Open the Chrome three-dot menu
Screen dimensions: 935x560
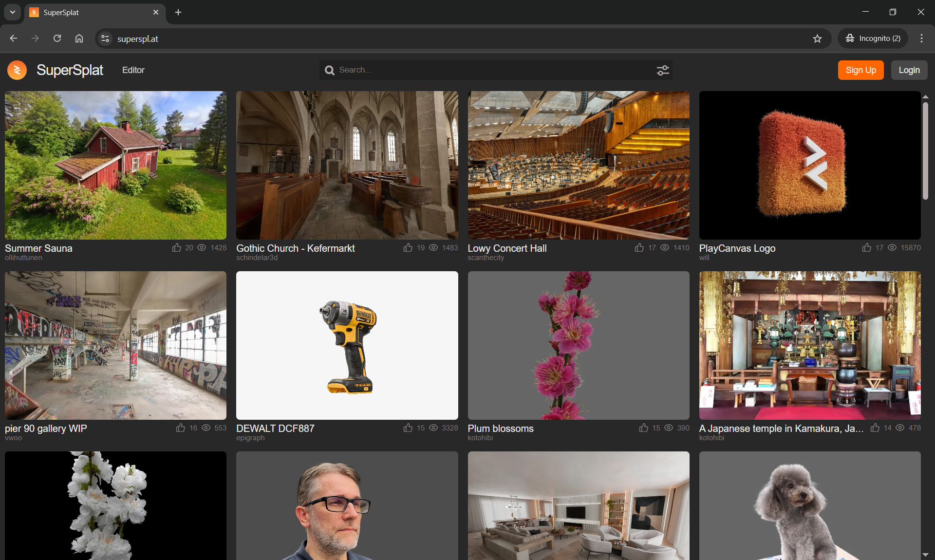coord(921,38)
